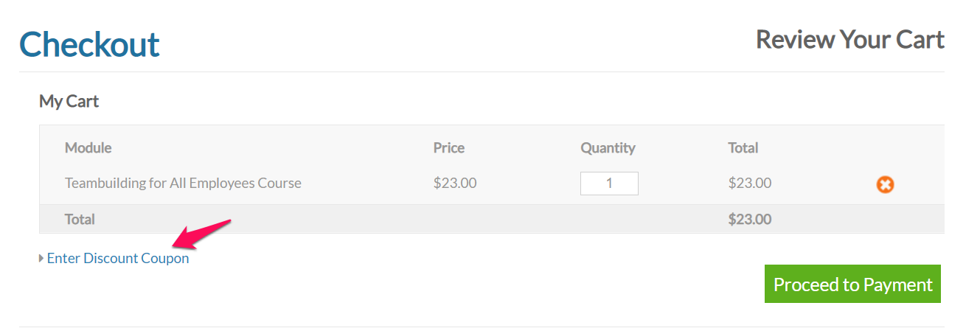Select the Checkout heading
The image size is (980, 328).
tap(89, 44)
